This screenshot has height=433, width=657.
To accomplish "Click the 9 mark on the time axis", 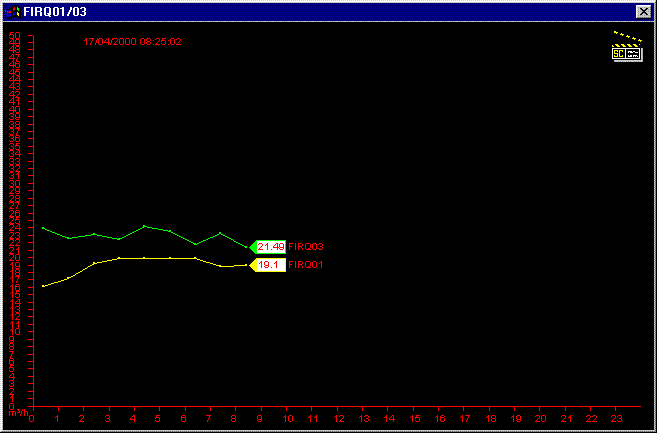I will (x=261, y=418).
